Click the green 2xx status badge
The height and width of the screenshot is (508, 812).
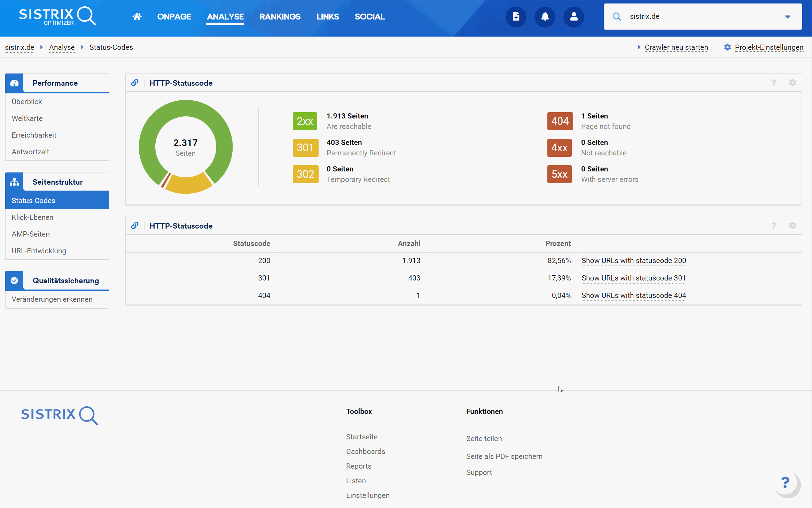[305, 121]
